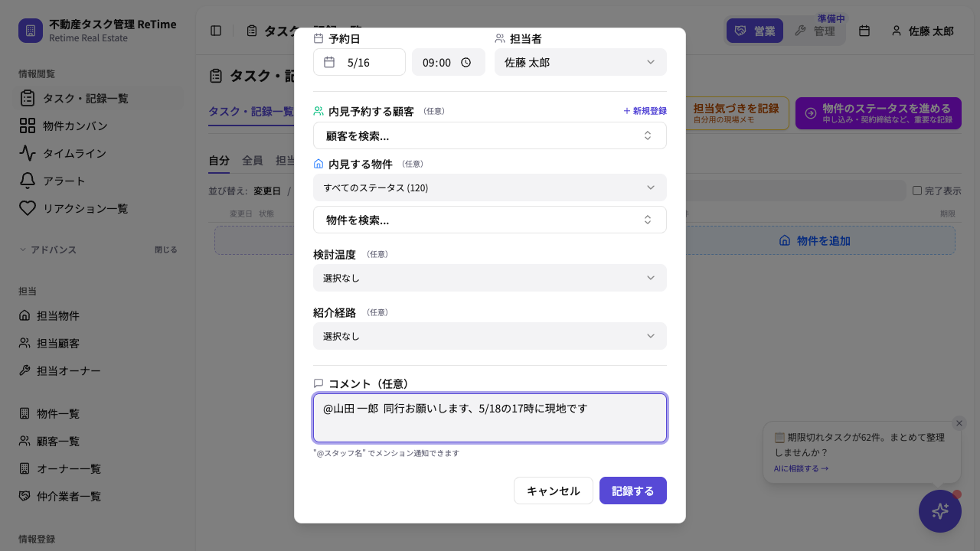Click the clock icon in time field

pyautogui.click(x=465, y=63)
